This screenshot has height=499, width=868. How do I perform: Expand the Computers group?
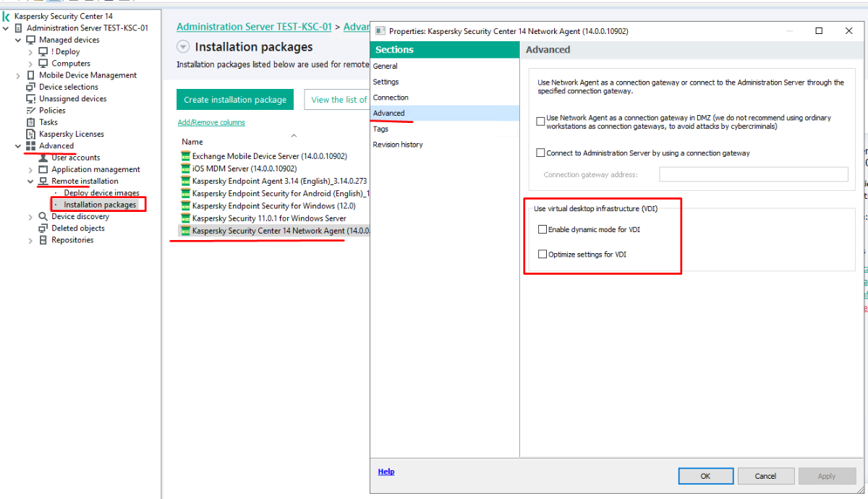click(x=31, y=64)
